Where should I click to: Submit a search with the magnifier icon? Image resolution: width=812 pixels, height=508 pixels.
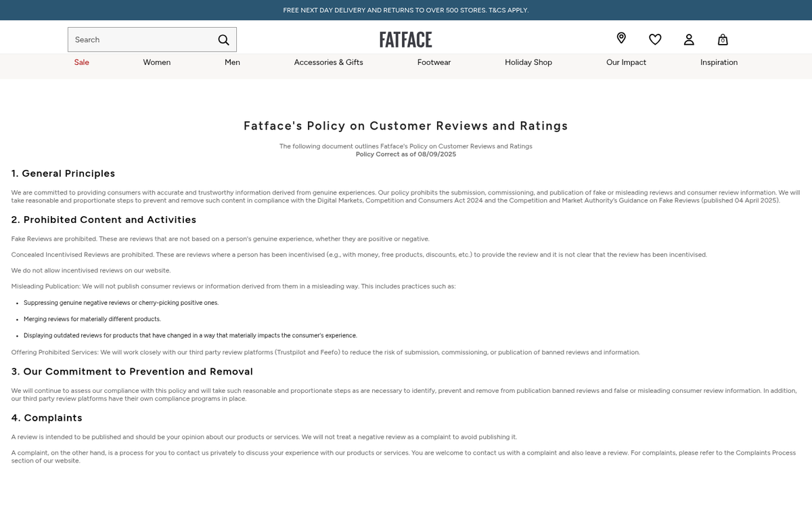223,40
